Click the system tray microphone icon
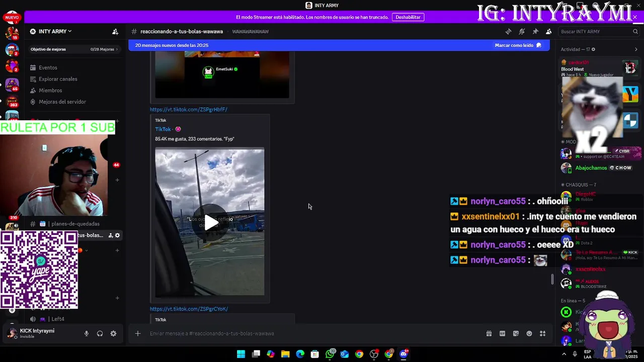Viewport: 644px width, 362px height. [575, 354]
